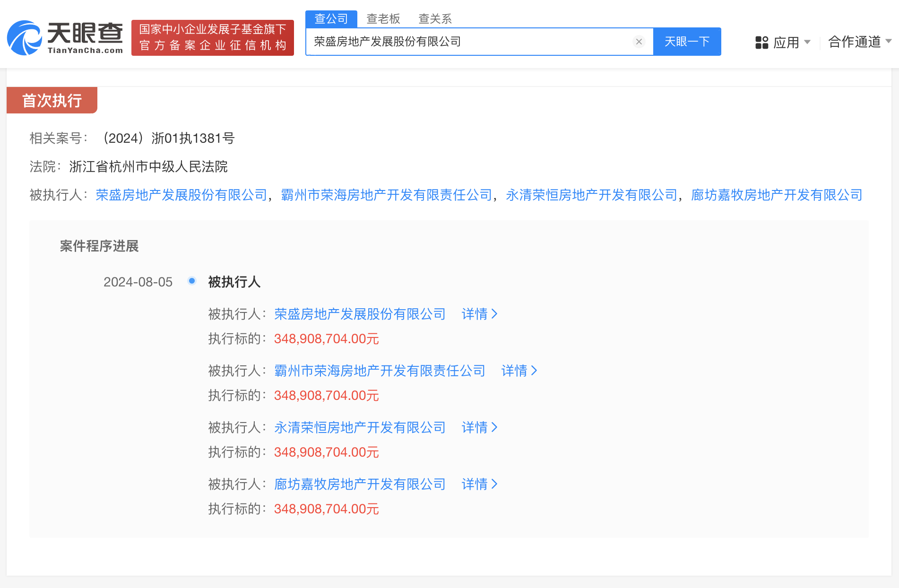Click the red 首次执行 badge
The height and width of the screenshot is (588, 899).
(51, 100)
